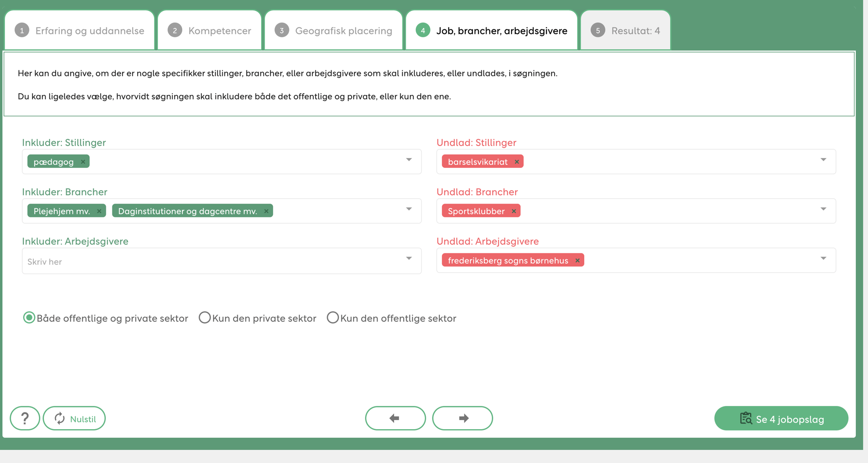Open the Undlad: Brancher dropdown arrow
The width and height of the screenshot is (868, 463).
click(823, 209)
